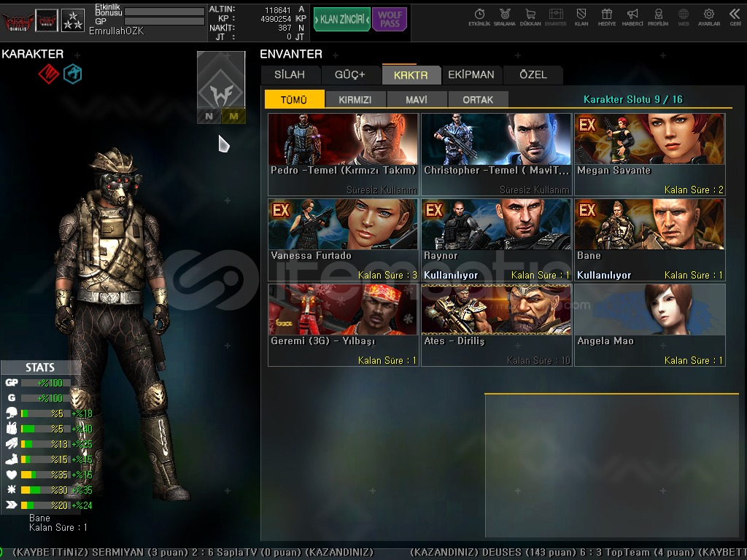Open the Klan shield icon

(581, 17)
